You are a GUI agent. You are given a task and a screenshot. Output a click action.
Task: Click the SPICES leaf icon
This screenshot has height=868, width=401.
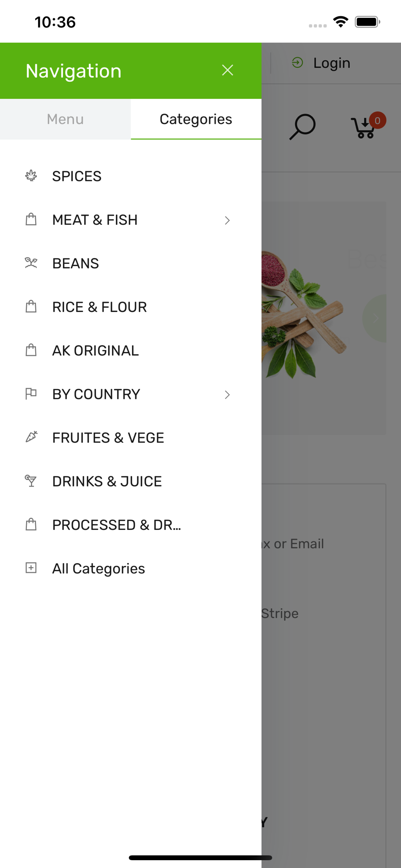pos(31,176)
